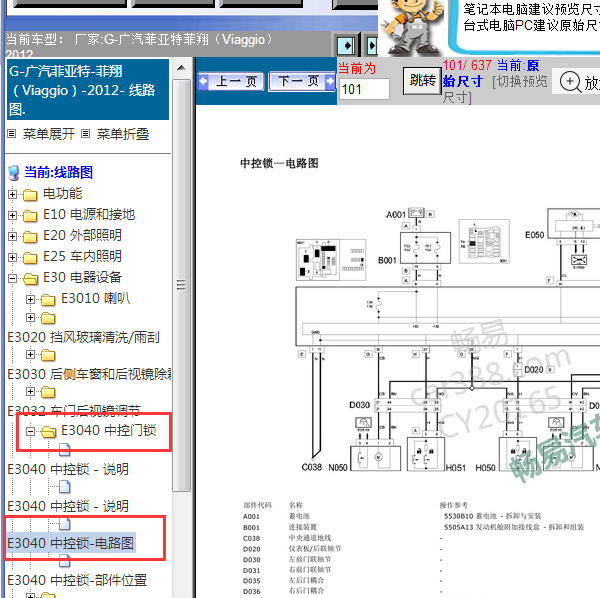Select E25 车内照明 tree item
Image resolution: width=600 pixels, height=598 pixels.
[x=82, y=257]
